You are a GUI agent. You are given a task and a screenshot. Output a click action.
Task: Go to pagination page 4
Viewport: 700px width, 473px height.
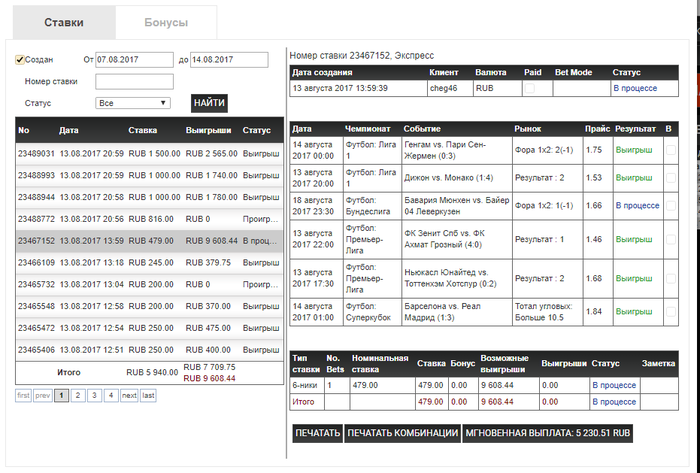tap(111, 395)
